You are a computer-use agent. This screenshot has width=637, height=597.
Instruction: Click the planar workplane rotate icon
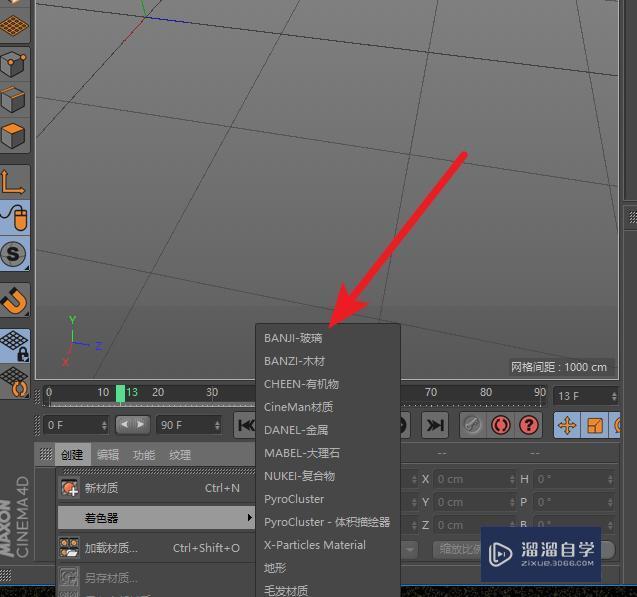tap(15, 382)
